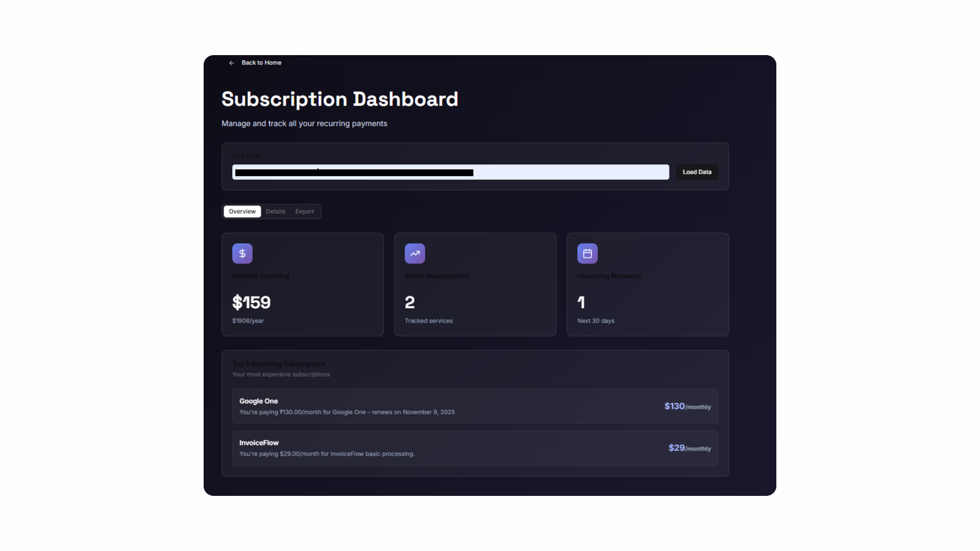This screenshot has width=980, height=551.
Task: Click the Tracked services label
Action: tap(429, 321)
